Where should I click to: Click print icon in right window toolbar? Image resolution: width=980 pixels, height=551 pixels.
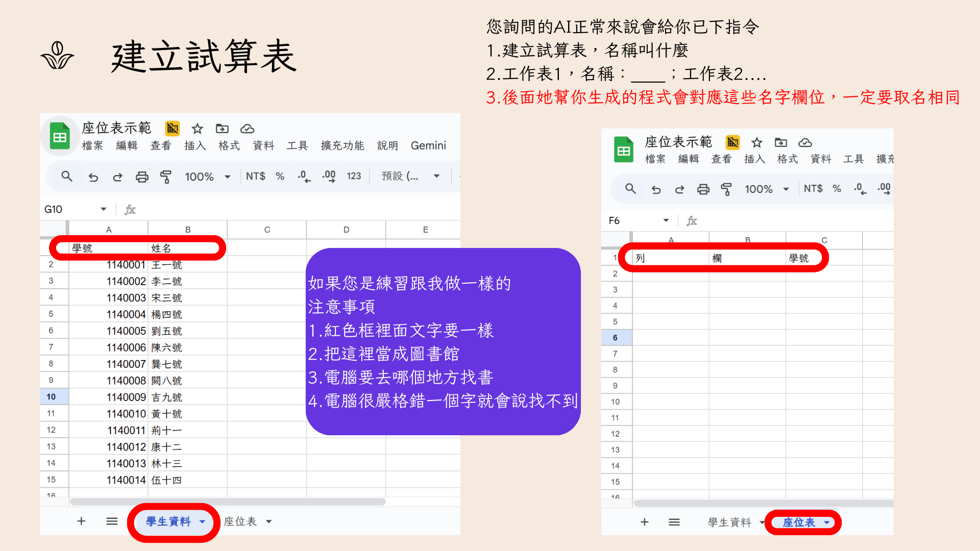pyautogui.click(x=703, y=190)
